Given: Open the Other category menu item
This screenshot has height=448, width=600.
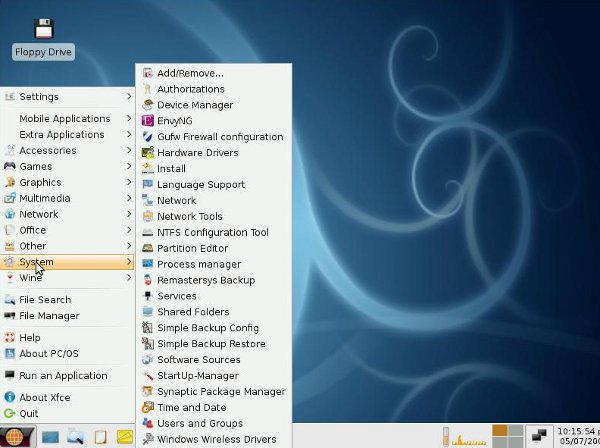Looking at the screenshot, I should 67,246.
